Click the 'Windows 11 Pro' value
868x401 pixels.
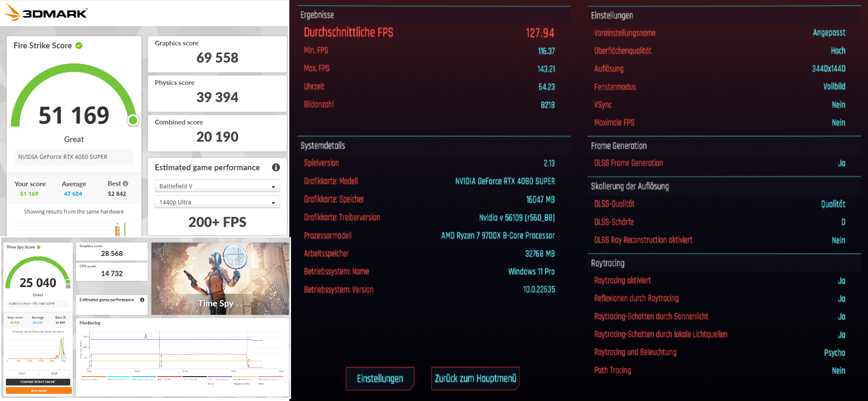click(x=532, y=272)
